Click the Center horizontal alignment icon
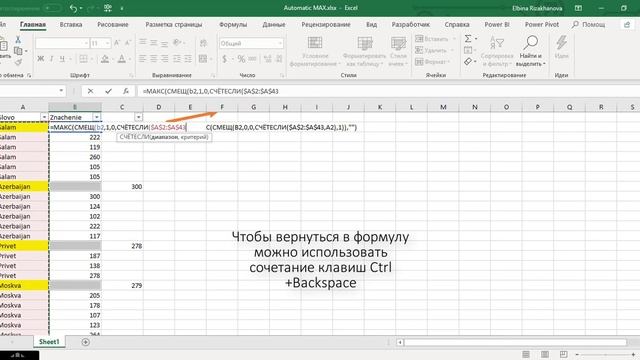 click(153, 59)
